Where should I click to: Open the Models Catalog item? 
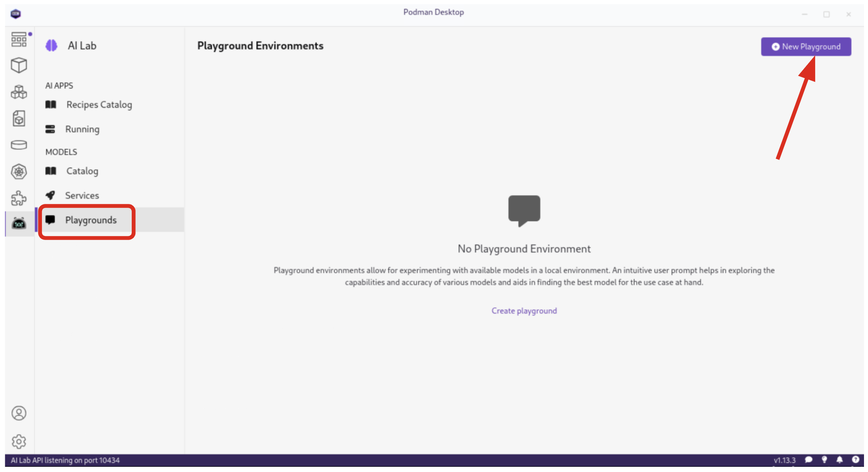click(82, 171)
